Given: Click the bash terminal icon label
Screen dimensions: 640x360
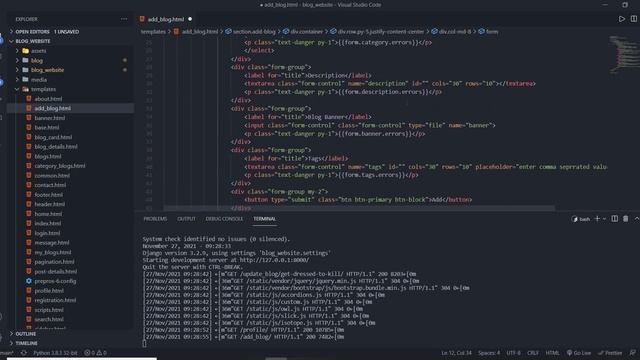Looking at the screenshot, I should (x=580, y=219).
